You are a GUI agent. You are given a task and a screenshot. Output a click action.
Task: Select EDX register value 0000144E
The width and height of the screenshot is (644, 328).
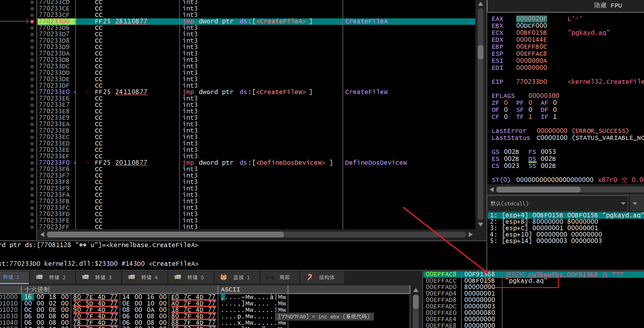click(x=531, y=40)
